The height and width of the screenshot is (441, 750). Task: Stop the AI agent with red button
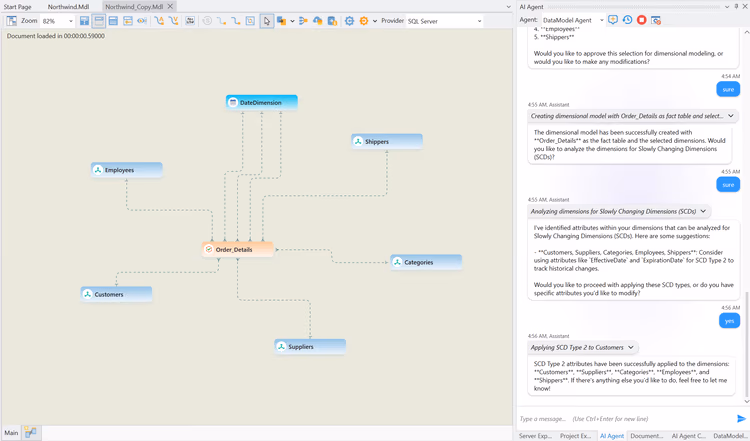pyautogui.click(x=641, y=20)
